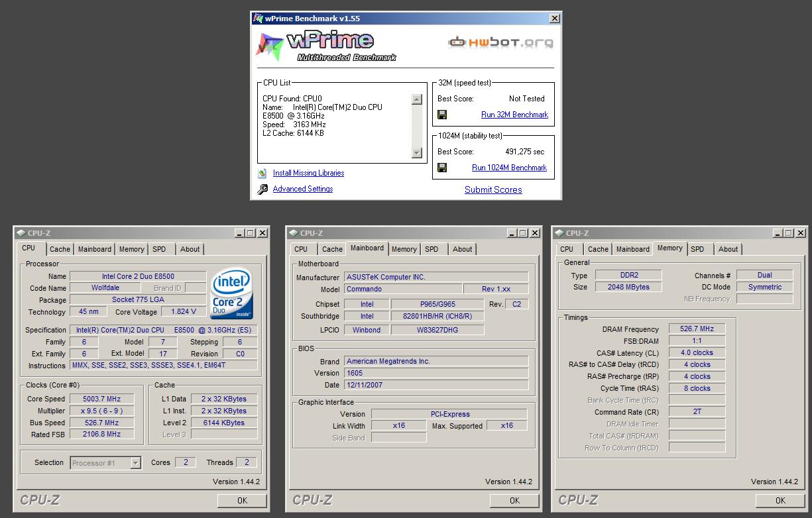812x518 pixels.
Task: Click OK in the CPU-Z Memory window
Action: click(x=780, y=501)
